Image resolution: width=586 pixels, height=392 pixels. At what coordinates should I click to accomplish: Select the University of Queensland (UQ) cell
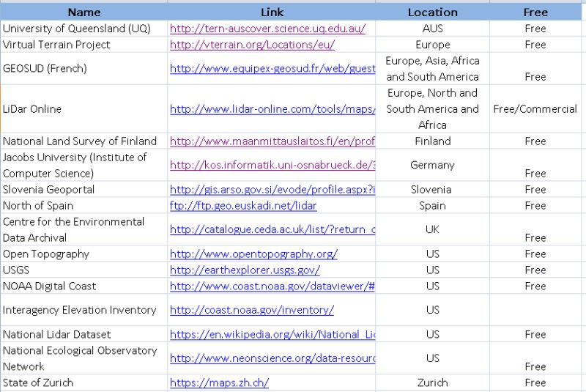coord(84,29)
